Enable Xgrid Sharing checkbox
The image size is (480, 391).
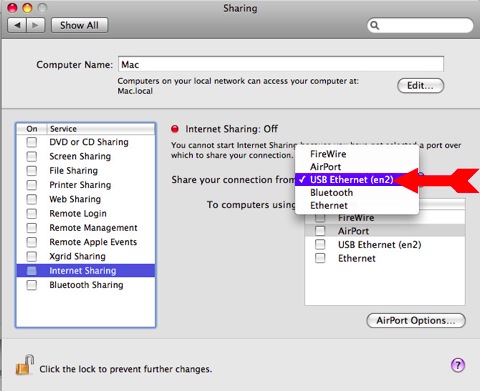click(x=32, y=256)
